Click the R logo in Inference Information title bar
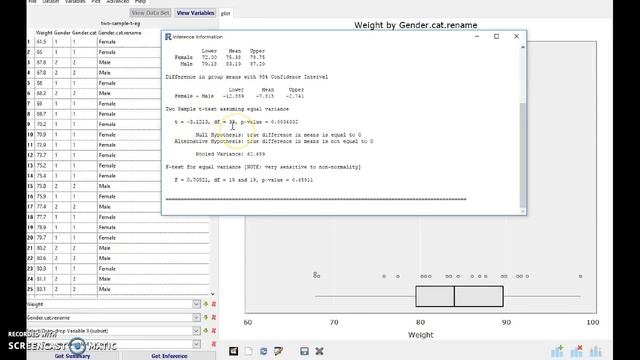This screenshot has width=640, height=360. point(168,37)
